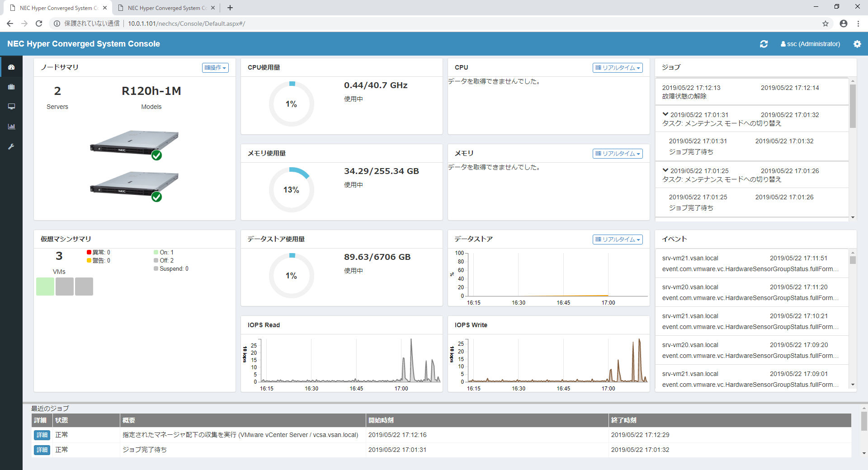Click the Off: 2 VM status legend
Viewport: 868px width, 470px height.
pos(164,260)
